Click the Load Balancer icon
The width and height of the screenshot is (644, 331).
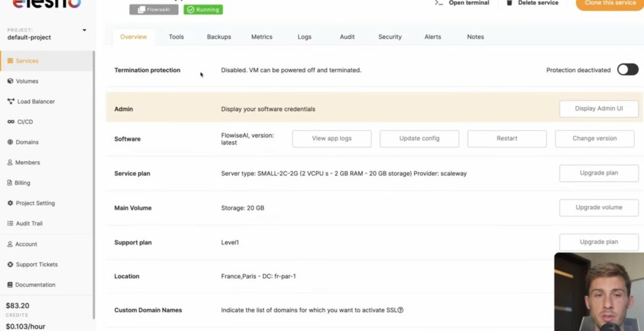point(11,101)
